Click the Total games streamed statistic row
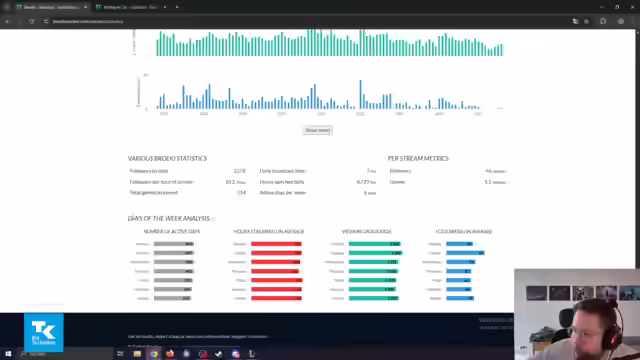This screenshot has height=360, width=640. coord(188,193)
